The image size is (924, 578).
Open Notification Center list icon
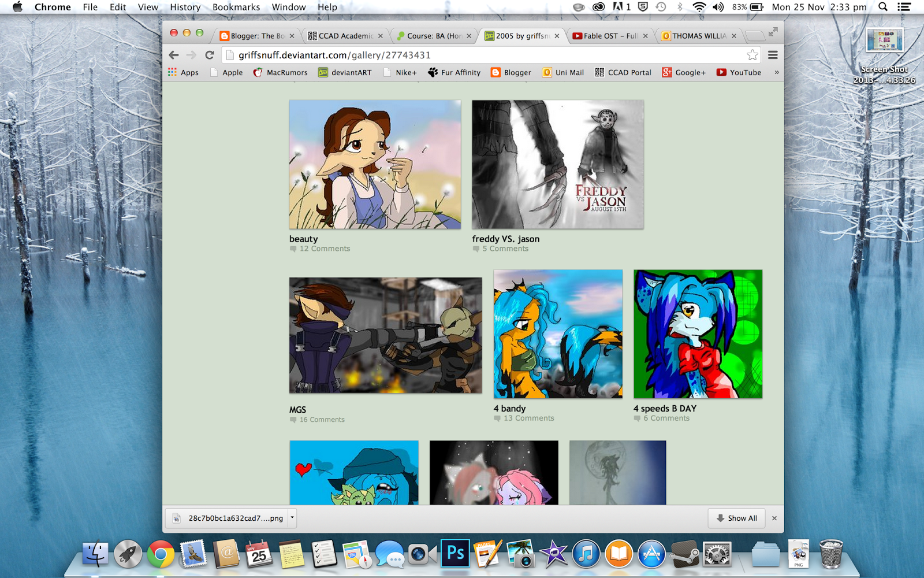coord(904,7)
